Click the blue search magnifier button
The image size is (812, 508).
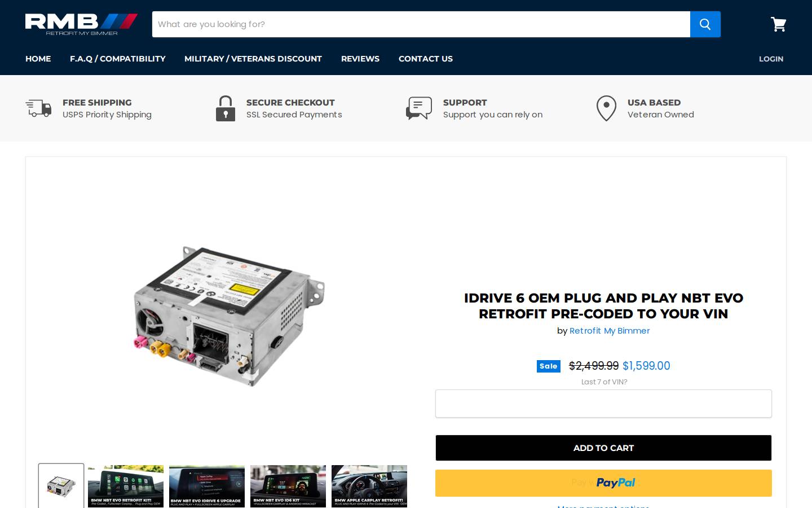click(x=705, y=24)
